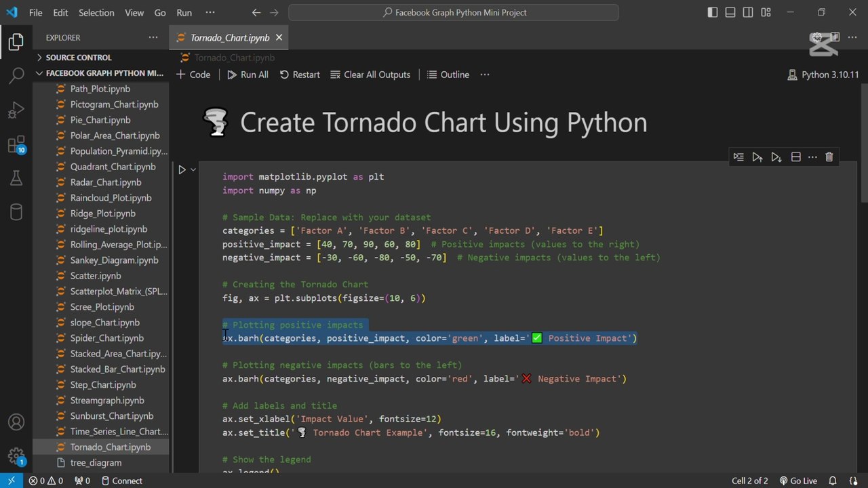Image resolution: width=868 pixels, height=488 pixels.
Task: Open the Explorer view in activity bar
Action: 16,42
